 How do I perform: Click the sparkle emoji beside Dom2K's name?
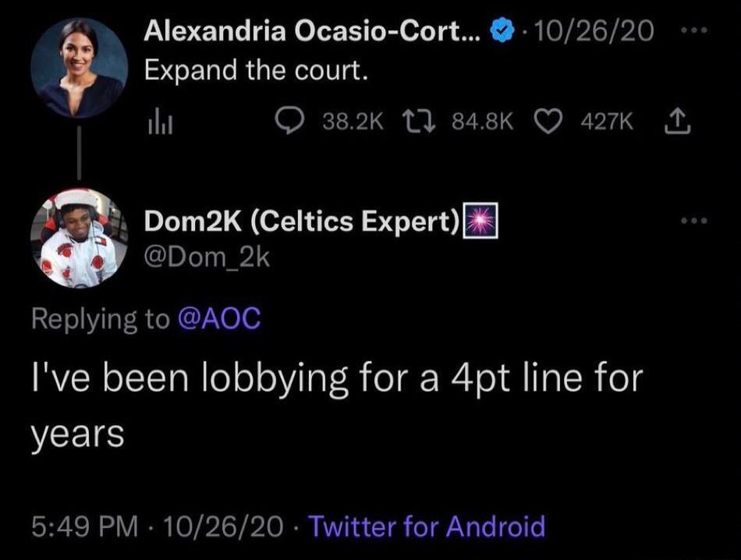click(x=481, y=222)
